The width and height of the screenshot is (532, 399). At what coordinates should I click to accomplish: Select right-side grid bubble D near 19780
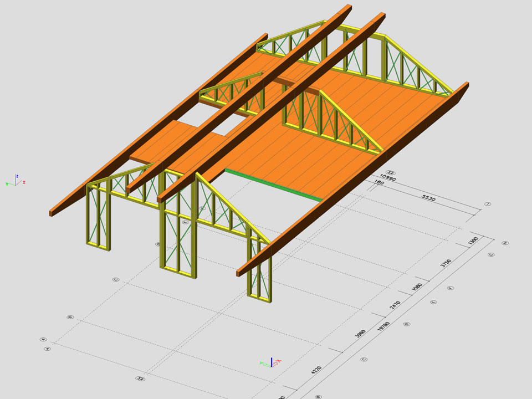coord(407,324)
